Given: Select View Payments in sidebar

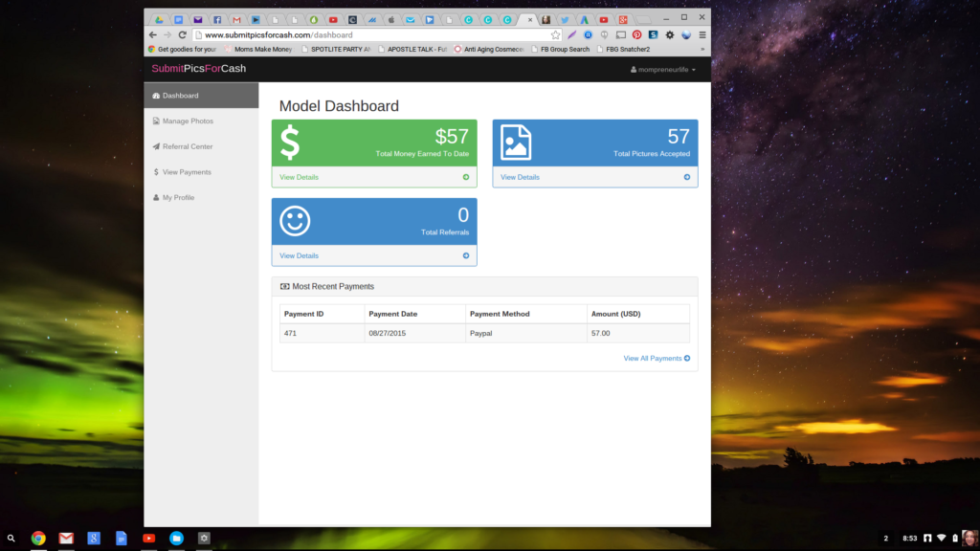Looking at the screenshot, I should coord(201,172).
